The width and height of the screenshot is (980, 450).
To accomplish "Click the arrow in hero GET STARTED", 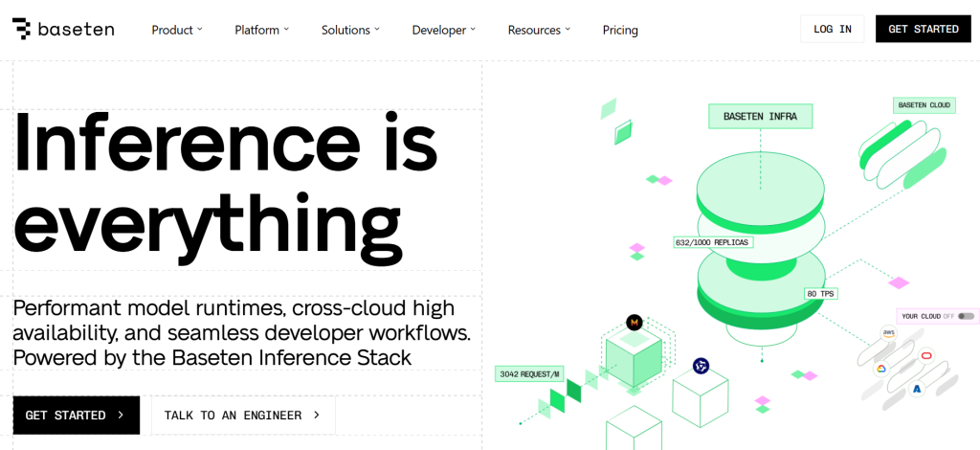I will coord(121,415).
